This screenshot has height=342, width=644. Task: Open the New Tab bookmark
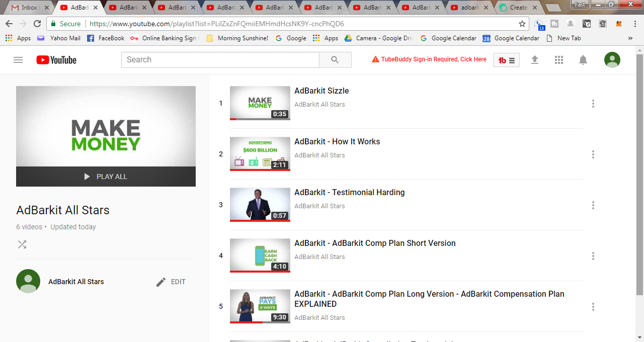563,38
